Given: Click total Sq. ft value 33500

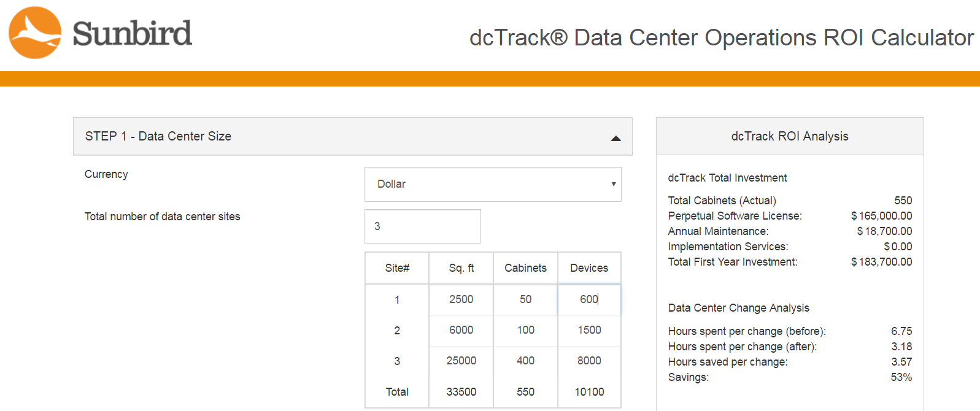Looking at the screenshot, I should click(x=461, y=392).
